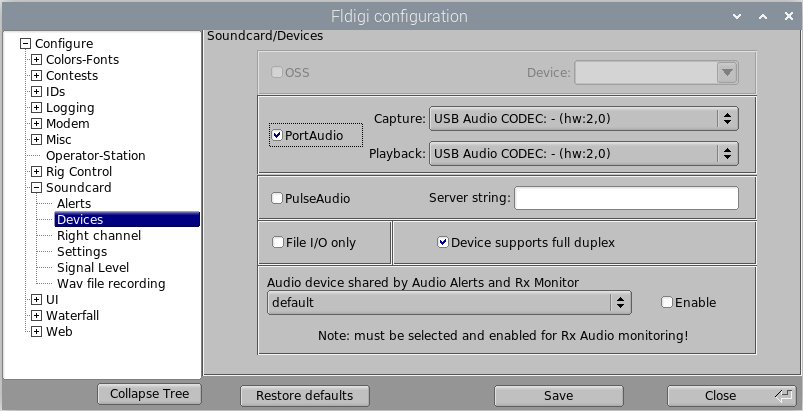Enable the audio alerts device checkbox
Image resolution: width=803 pixels, height=411 pixels.
tap(667, 302)
